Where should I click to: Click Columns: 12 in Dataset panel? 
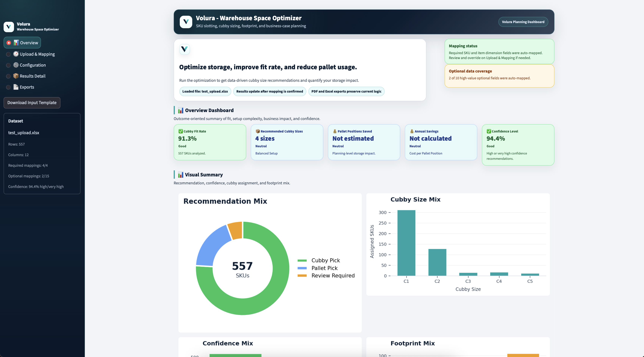(19, 155)
